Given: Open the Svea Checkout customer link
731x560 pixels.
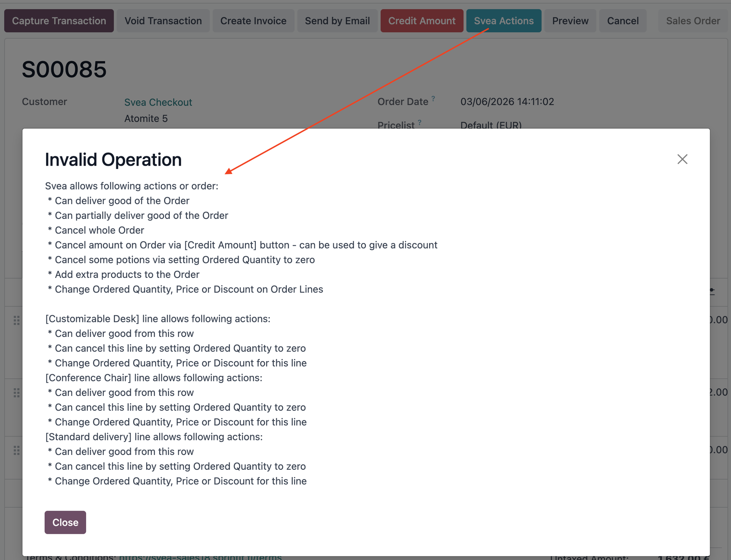Looking at the screenshot, I should click(x=158, y=102).
